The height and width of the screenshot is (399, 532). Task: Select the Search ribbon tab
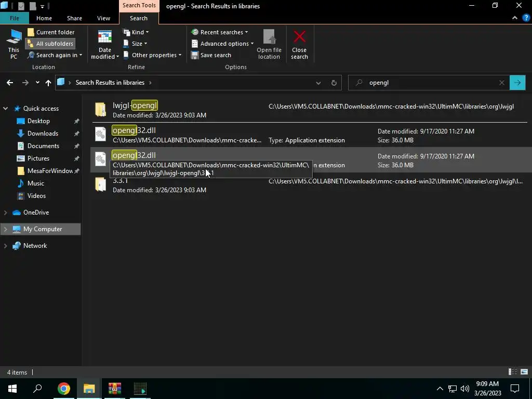tap(138, 18)
